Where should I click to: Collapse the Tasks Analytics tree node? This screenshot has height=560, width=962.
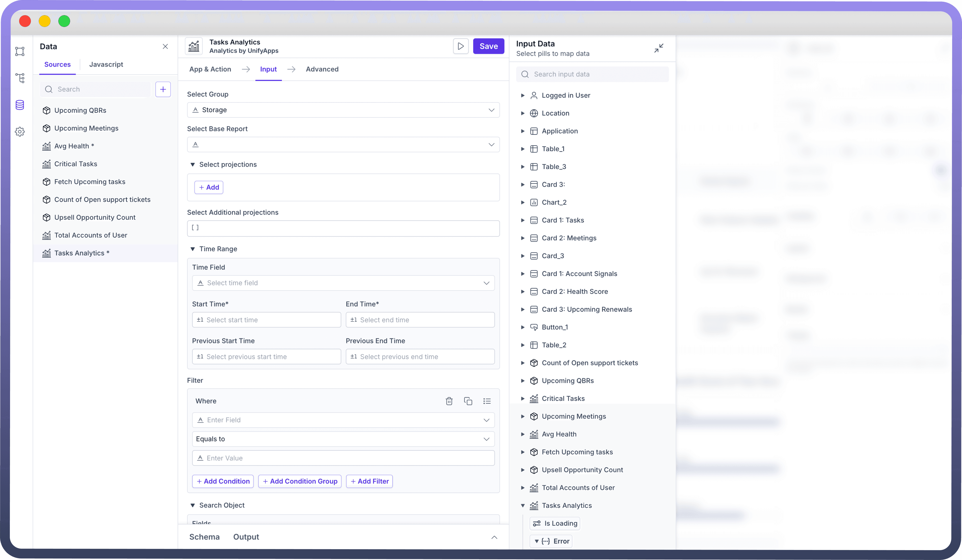coord(523,505)
